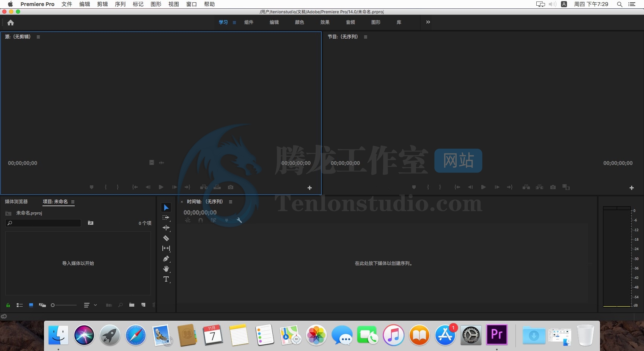Select the Type tool

[166, 279]
